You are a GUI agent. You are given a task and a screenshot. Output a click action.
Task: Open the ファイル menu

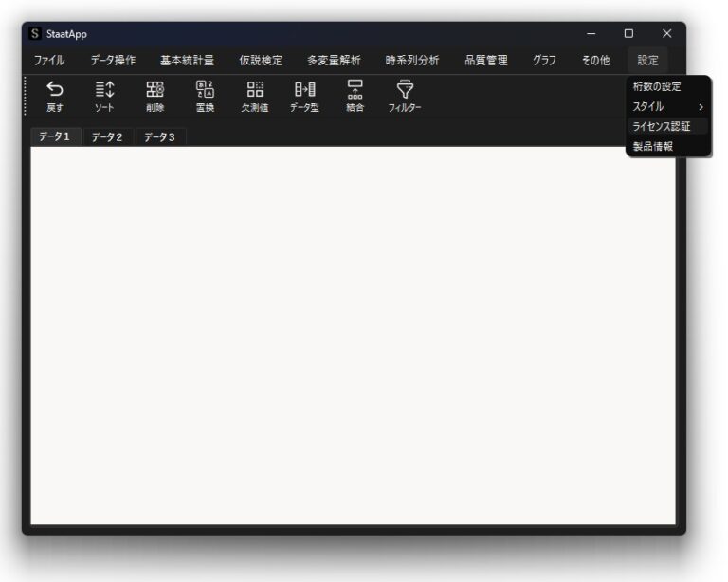49,60
